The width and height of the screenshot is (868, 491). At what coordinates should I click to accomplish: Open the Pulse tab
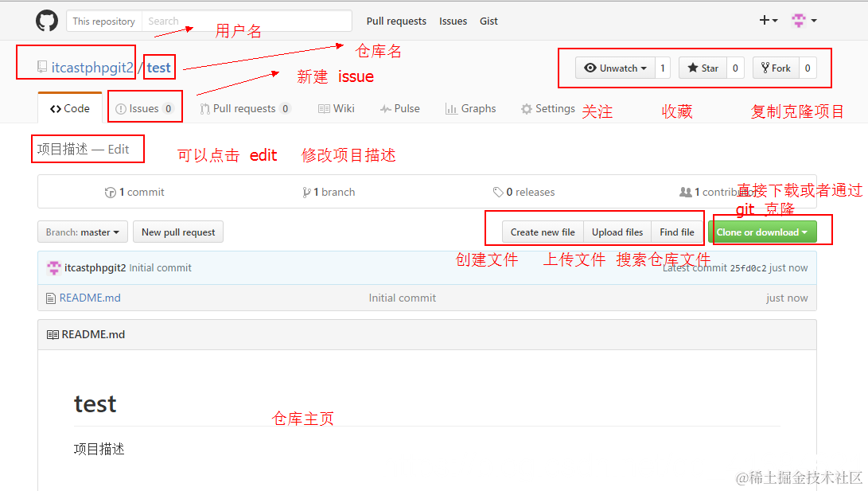[x=399, y=108]
